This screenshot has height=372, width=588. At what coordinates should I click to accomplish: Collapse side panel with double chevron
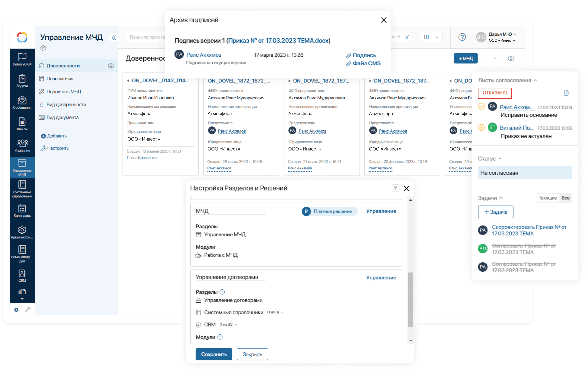114,38
